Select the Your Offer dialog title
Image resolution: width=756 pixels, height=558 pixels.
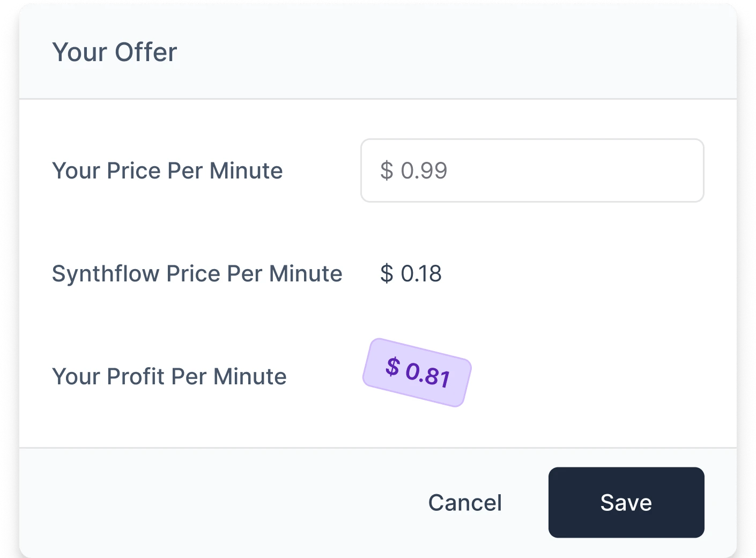(x=114, y=51)
